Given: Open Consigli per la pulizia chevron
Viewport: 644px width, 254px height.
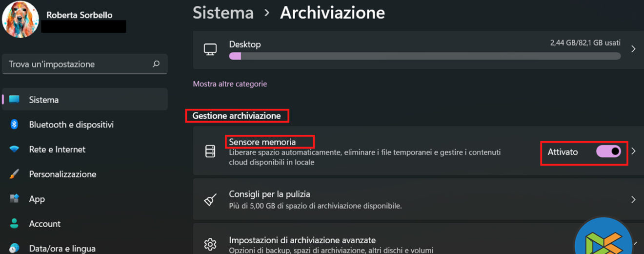Looking at the screenshot, I should coord(633,199).
